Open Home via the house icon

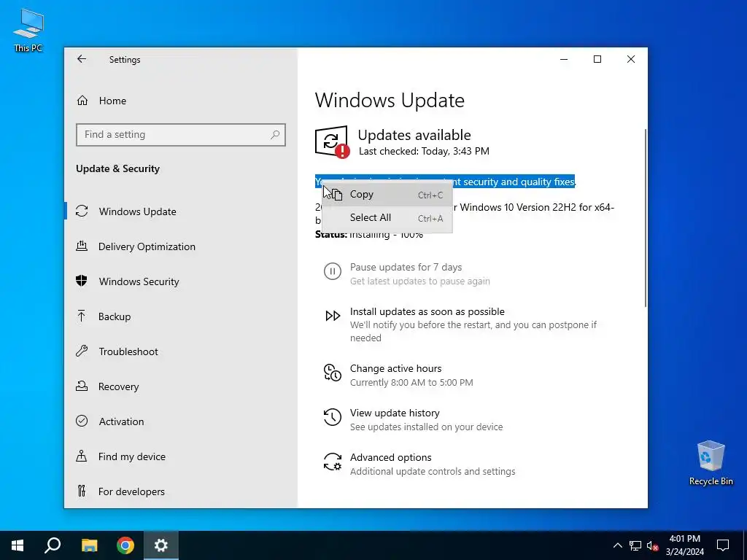point(82,101)
